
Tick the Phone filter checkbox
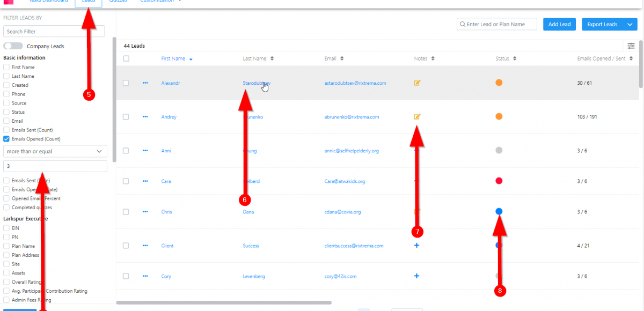coord(6,94)
